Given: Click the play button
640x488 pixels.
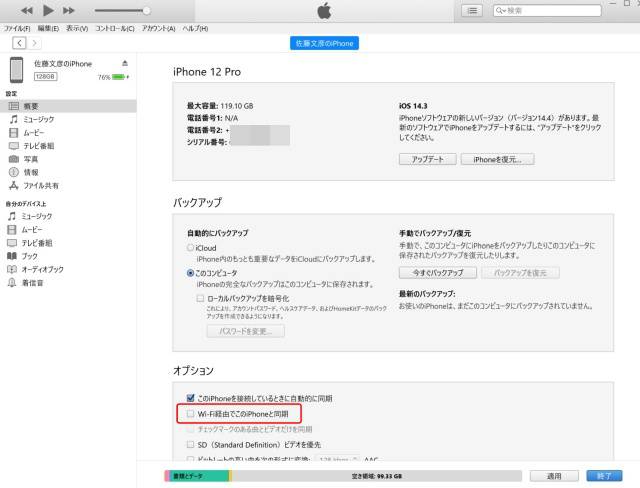Looking at the screenshot, I should tap(48, 10).
